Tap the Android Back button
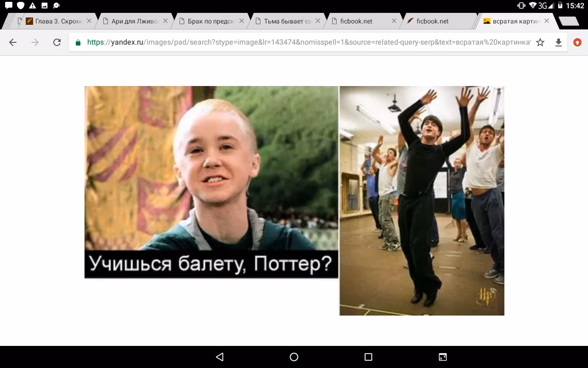 (x=220, y=357)
